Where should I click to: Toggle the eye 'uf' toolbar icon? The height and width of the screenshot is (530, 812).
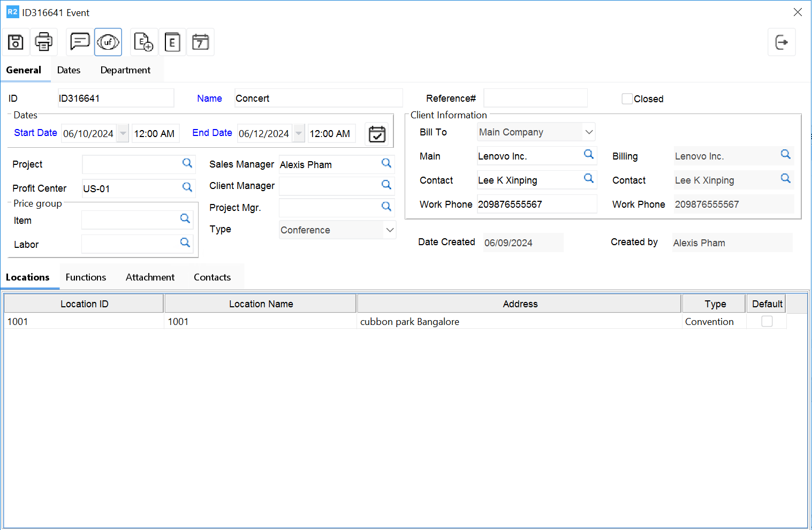click(108, 42)
